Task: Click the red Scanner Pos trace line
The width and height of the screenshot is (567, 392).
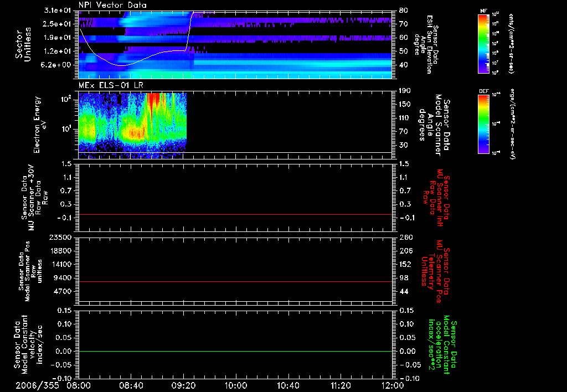Action: click(x=235, y=281)
